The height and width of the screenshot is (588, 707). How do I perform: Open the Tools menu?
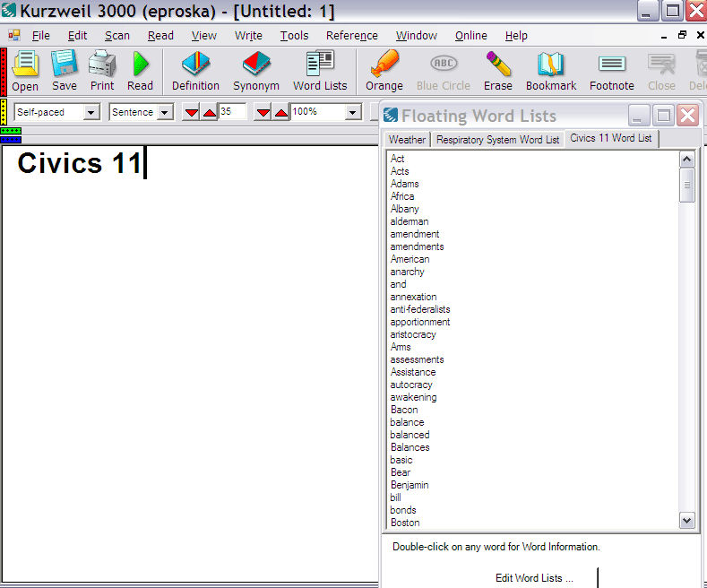[x=295, y=36]
